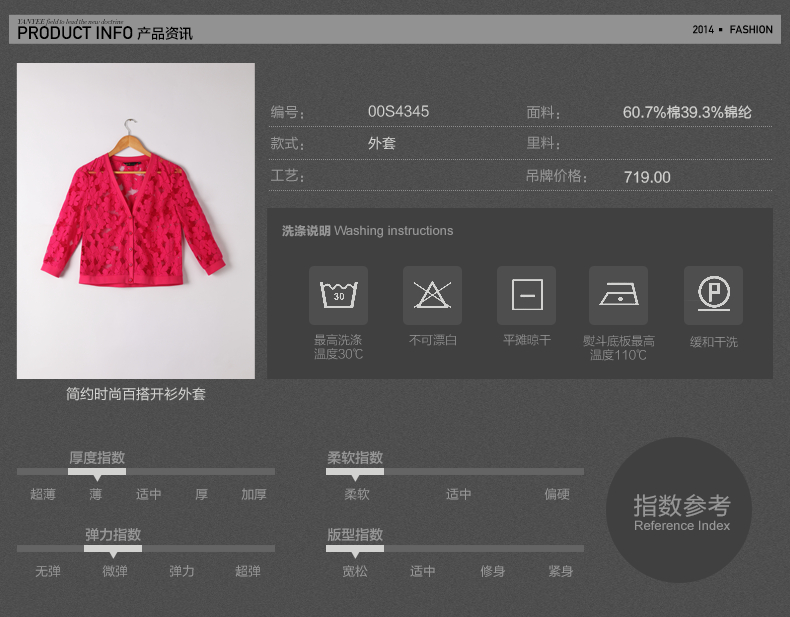Viewport: 790px width, 617px height.
Task: Click the product title 简约时尚百搭开衫外套
Action: (x=136, y=394)
